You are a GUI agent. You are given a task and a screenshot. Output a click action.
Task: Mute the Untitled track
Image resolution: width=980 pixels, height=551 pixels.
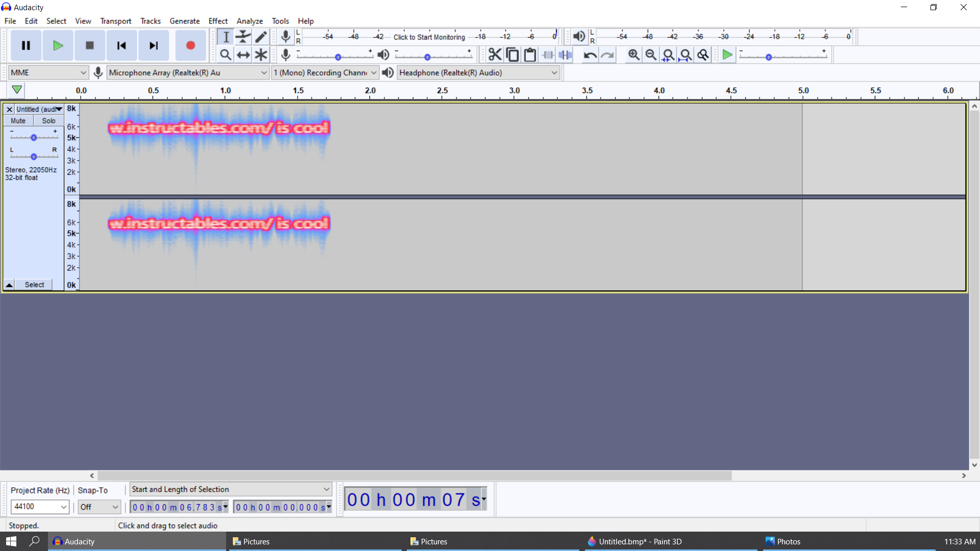(18, 120)
